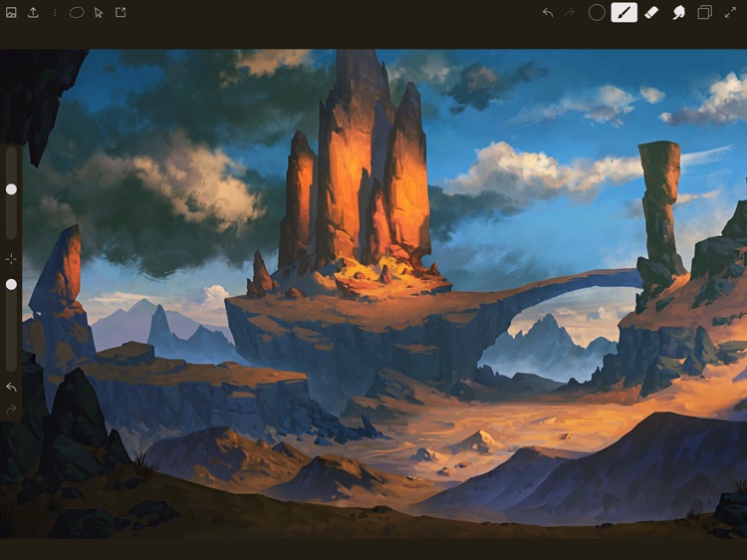
Task: Open the Layers panel icon
Action: point(704,12)
